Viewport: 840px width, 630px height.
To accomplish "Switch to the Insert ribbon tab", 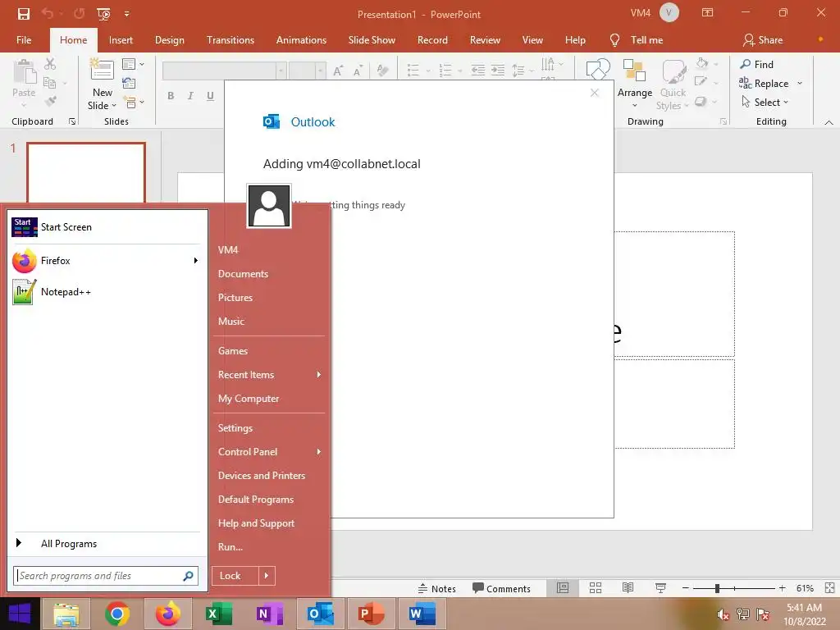I will click(121, 40).
